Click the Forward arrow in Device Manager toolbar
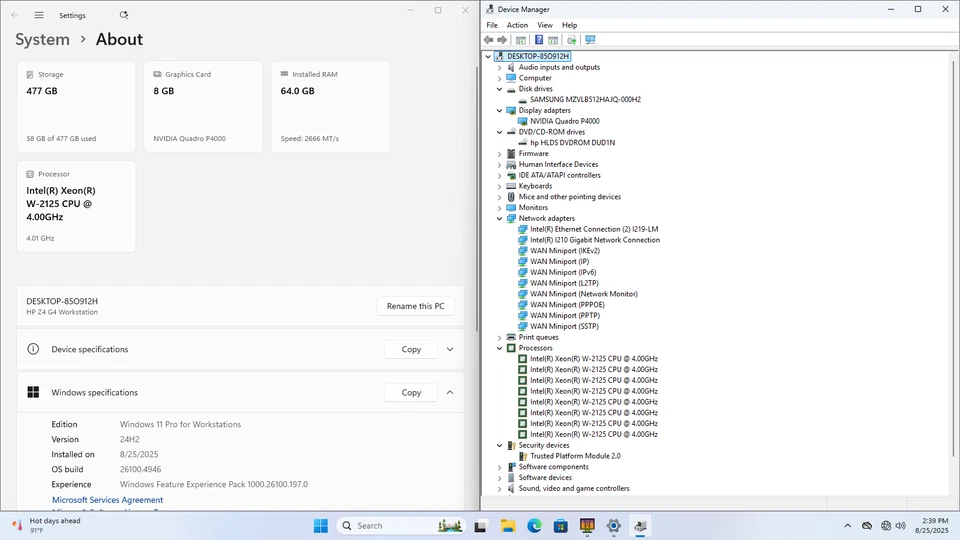This screenshot has width=960, height=540. point(502,40)
